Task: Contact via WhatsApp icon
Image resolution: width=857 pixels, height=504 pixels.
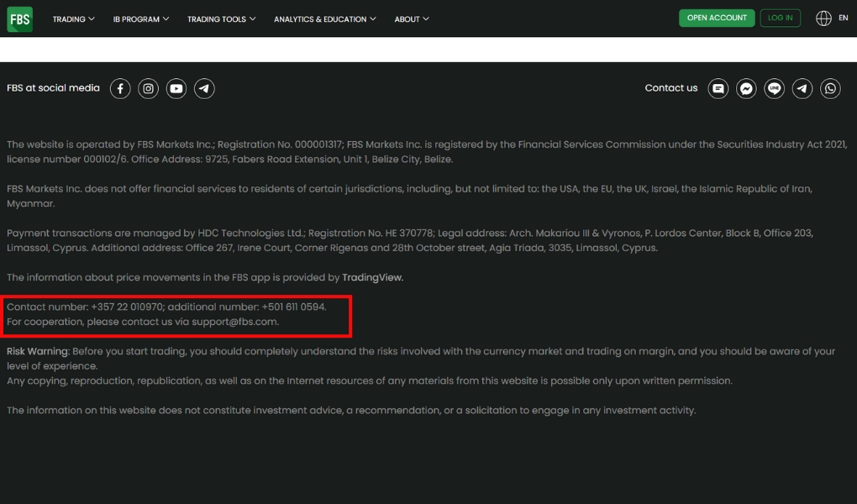Action: pos(830,88)
